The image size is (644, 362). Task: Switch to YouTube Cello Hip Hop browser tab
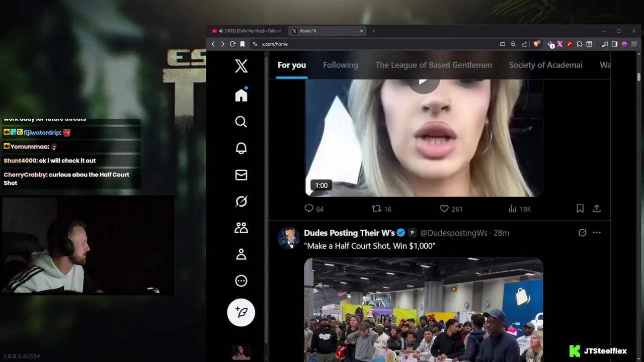[x=247, y=31]
